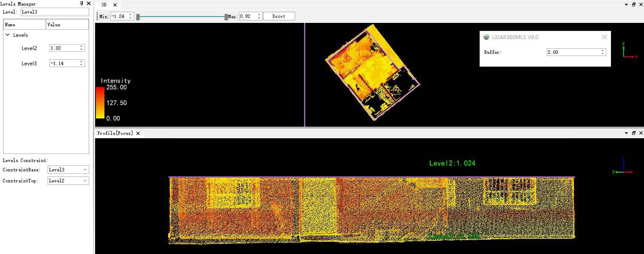644x254 pixels.
Task: Switch to the 3D tab
Action: pos(104,5)
